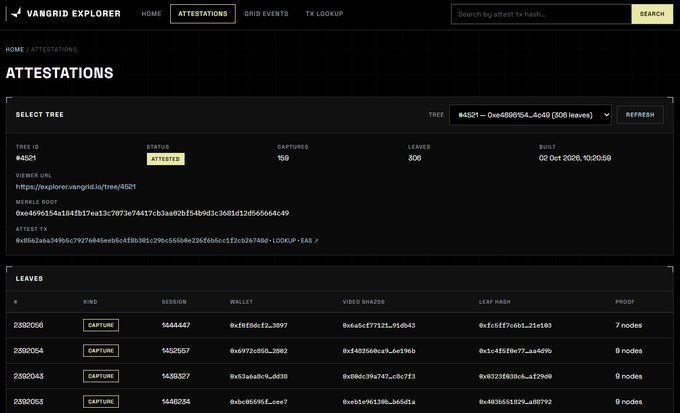Click leaf number 2392053
The height and width of the screenshot is (413, 680).
(x=28, y=402)
